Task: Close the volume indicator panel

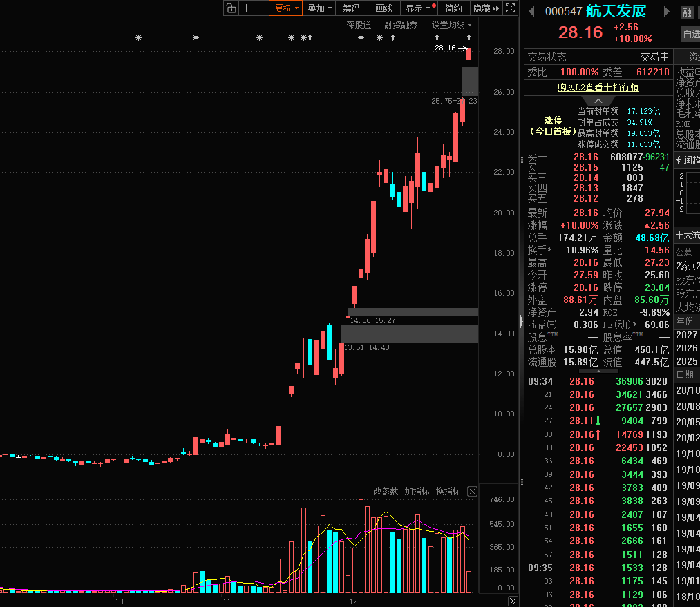Action: point(472,492)
